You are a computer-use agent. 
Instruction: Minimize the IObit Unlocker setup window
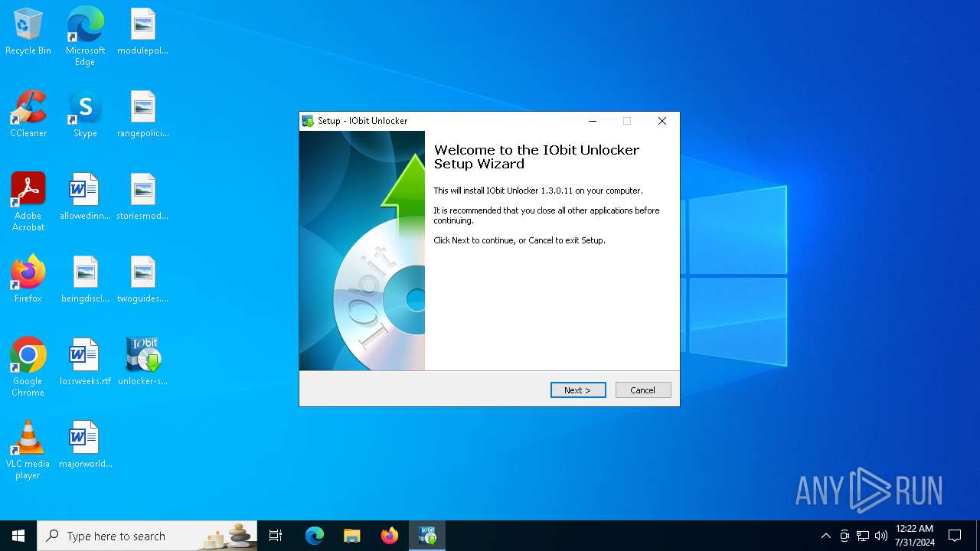click(593, 121)
